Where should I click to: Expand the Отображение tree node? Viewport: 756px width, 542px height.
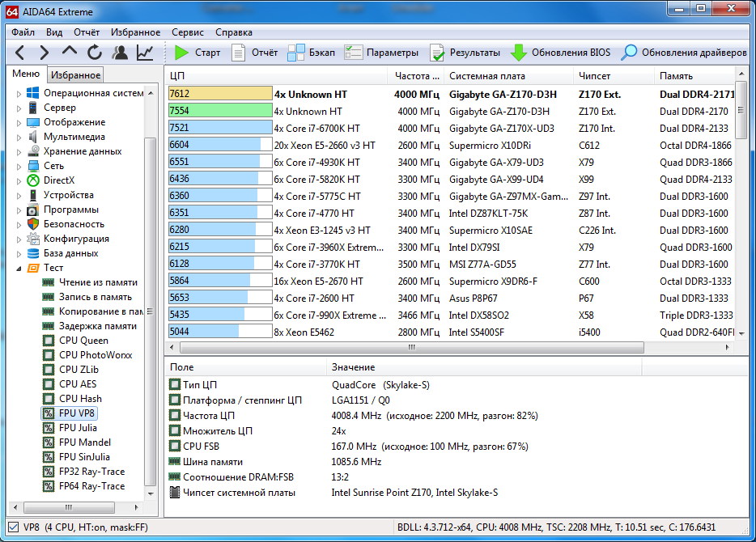19,123
